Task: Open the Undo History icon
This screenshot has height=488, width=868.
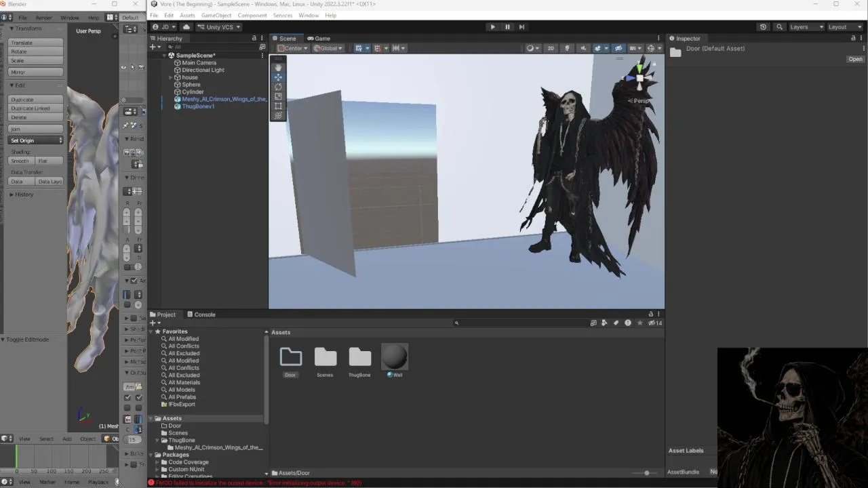Action: coord(763,27)
